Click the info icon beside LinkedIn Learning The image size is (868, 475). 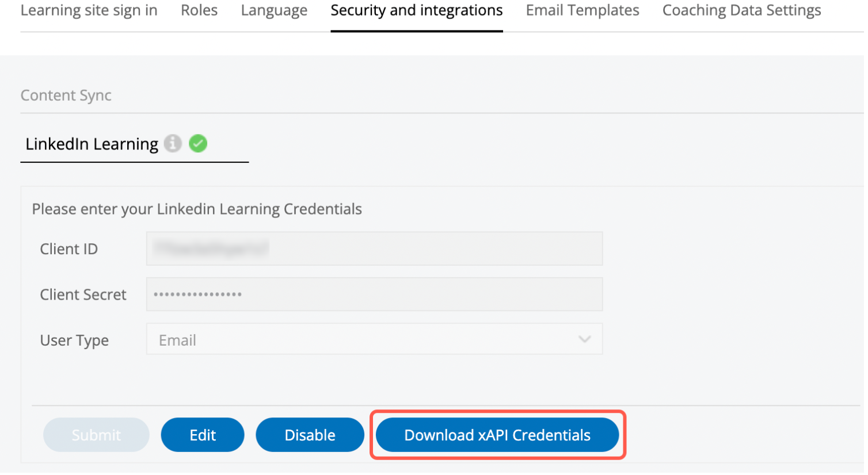point(173,144)
